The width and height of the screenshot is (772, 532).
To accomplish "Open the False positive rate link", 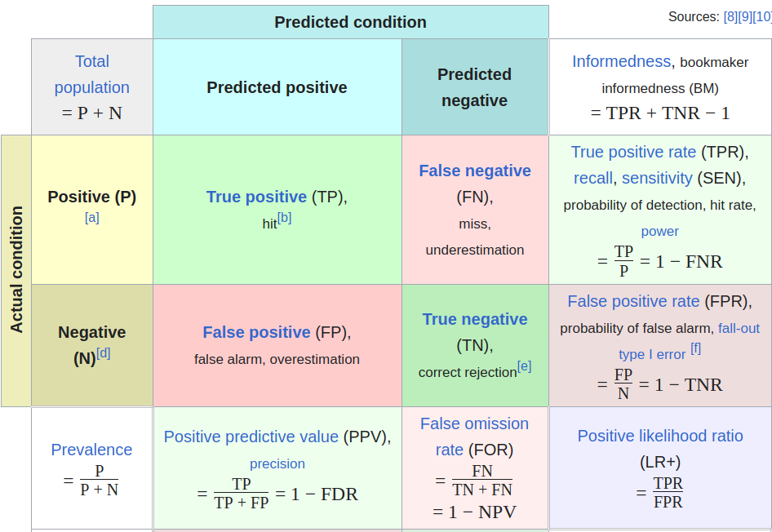I will (x=633, y=301).
